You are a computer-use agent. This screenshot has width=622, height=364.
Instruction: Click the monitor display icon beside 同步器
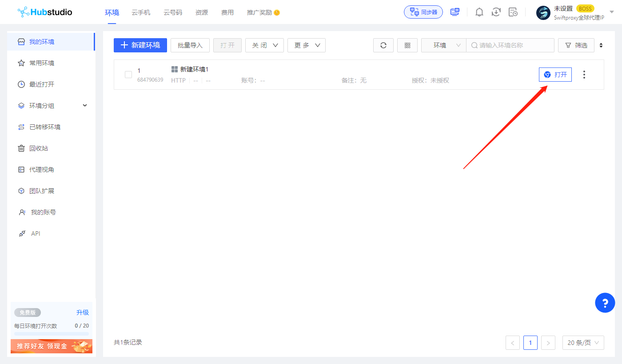455,12
